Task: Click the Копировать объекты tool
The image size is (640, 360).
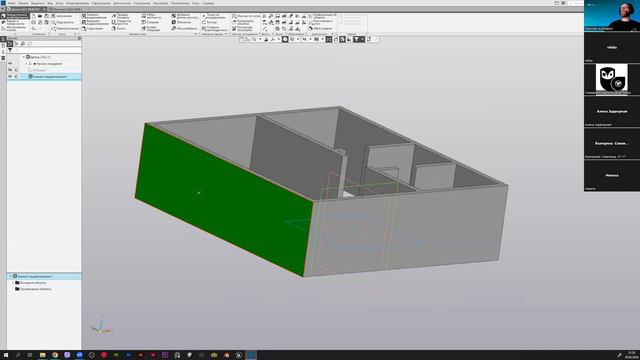Action: click(x=244, y=22)
